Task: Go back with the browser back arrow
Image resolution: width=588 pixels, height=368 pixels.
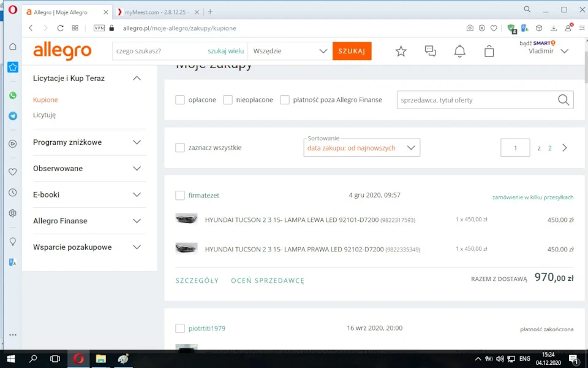Action: [x=31, y=28]
